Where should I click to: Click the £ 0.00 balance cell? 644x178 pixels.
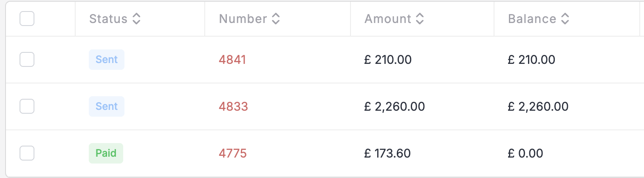[x=525, y=153]
